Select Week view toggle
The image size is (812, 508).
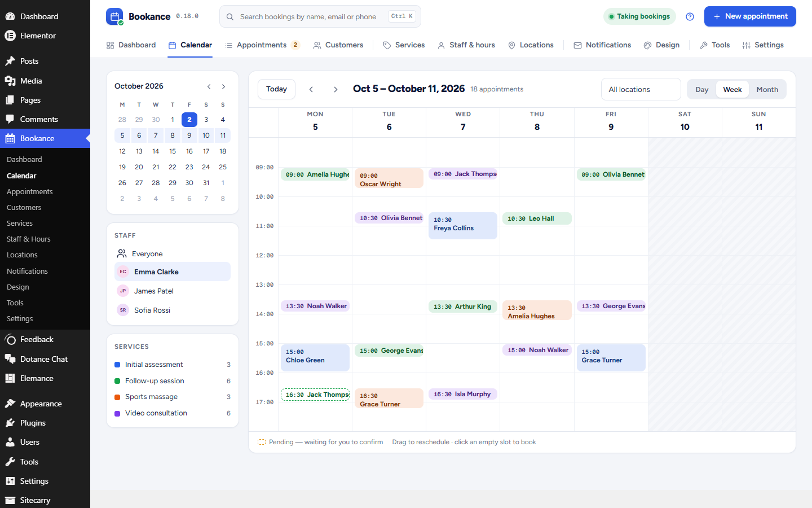(732, 89)
